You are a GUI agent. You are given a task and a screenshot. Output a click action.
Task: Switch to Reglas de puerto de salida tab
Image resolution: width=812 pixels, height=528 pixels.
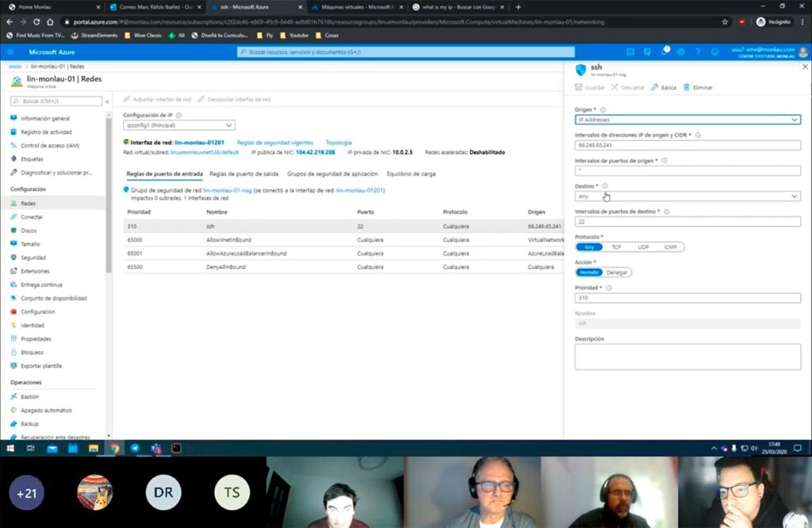[x=243, y=174]
